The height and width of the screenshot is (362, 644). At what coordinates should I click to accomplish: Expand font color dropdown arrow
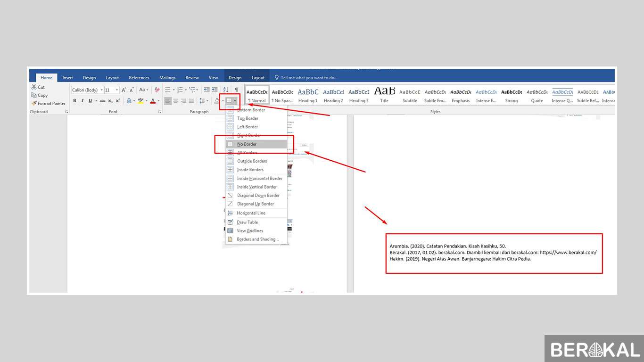pos(158,101)
